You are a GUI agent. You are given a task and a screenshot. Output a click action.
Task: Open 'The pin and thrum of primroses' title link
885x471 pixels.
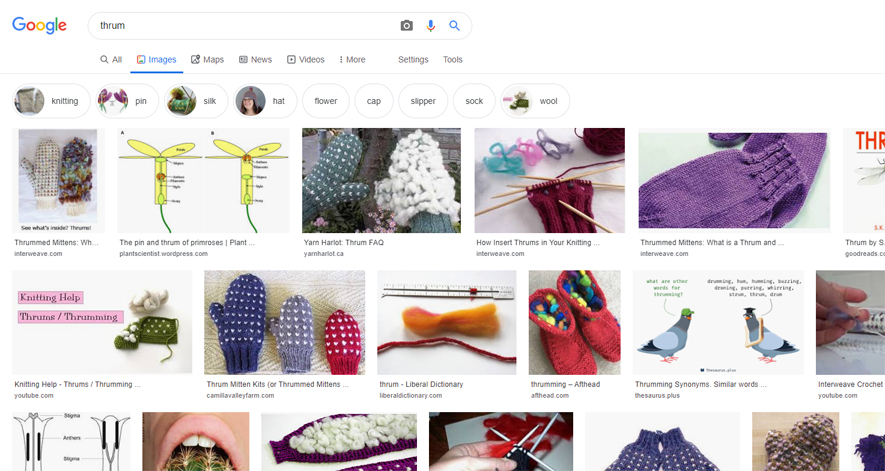(x=187, y=243)
